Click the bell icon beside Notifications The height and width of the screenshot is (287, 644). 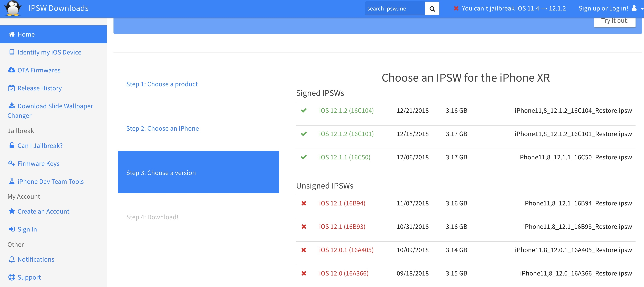pos(12,259)
